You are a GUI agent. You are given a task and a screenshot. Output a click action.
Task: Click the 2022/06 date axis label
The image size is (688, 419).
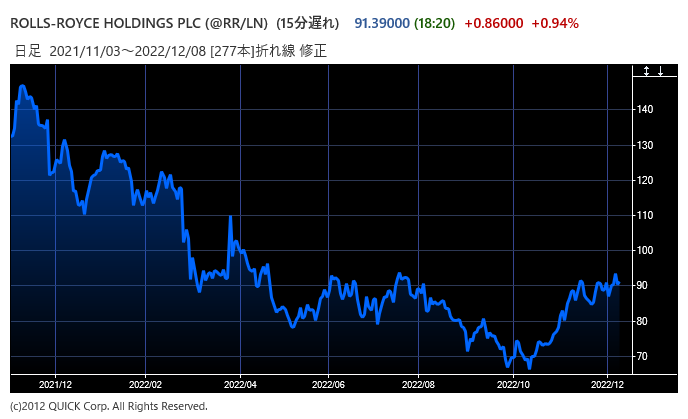pos(328,385)
